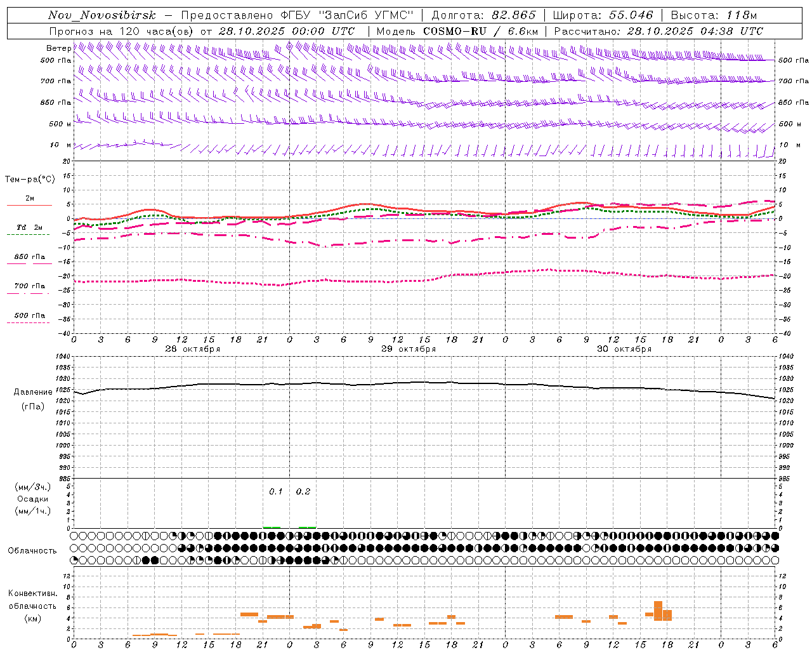
Task: Click the tallest orange convective cloud bar
Action: pyautogui.click(x=658, y=611)
